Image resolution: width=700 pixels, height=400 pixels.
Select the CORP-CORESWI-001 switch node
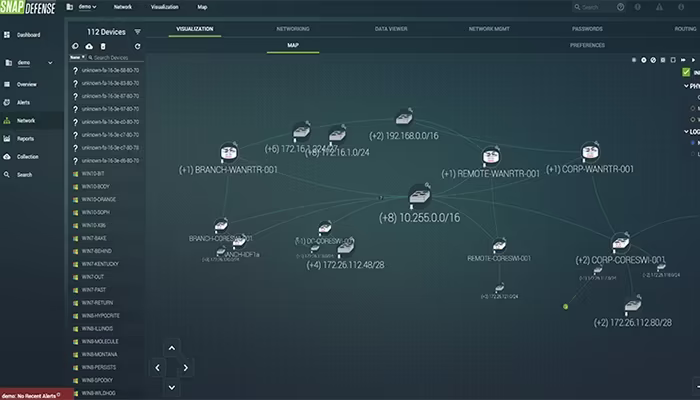point(621,242)
